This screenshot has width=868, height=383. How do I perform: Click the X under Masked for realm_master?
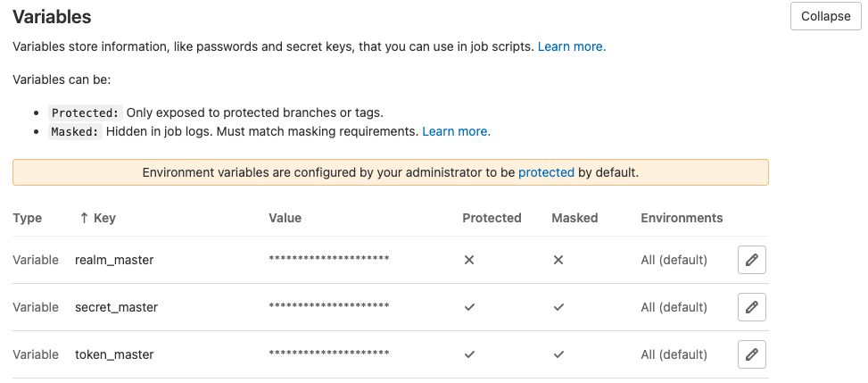(558, 260)
